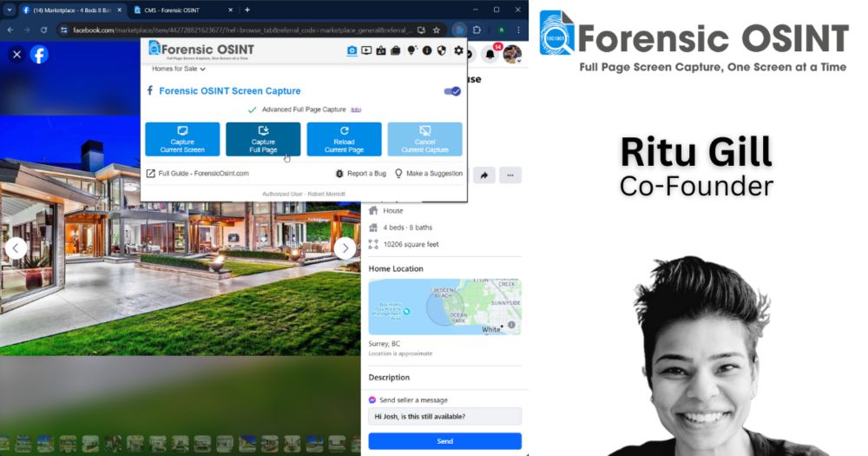Click the Forensic OSINT logo in popup
868x456 pixels.
[x=201, y=50]
